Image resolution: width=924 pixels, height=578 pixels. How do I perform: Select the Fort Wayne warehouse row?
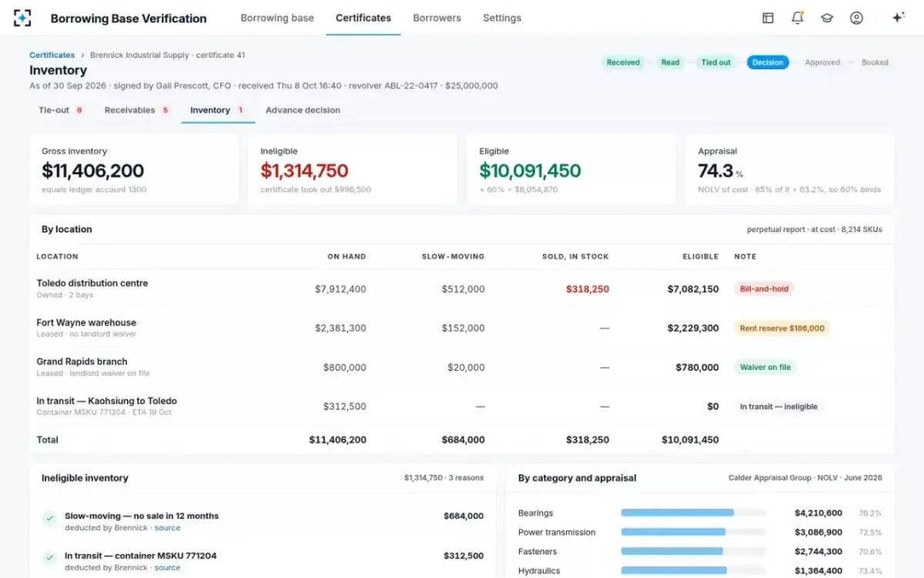pos(462,328)
